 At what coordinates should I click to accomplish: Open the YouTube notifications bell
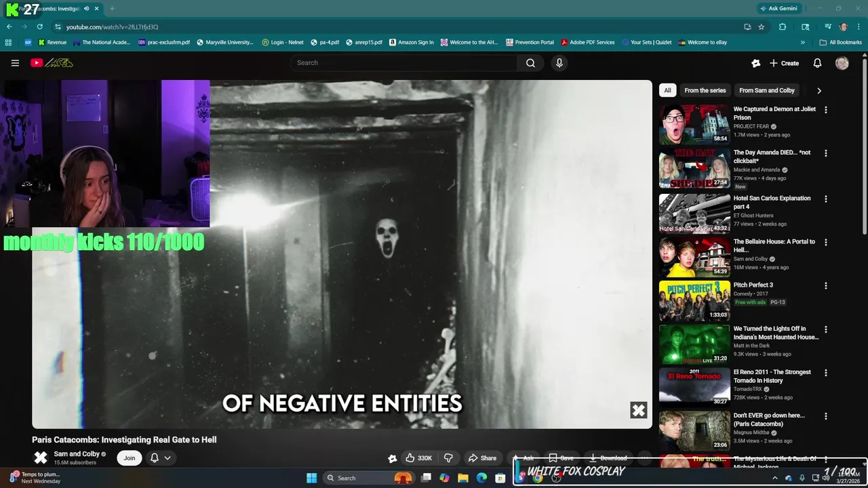[x=817, y=63]
